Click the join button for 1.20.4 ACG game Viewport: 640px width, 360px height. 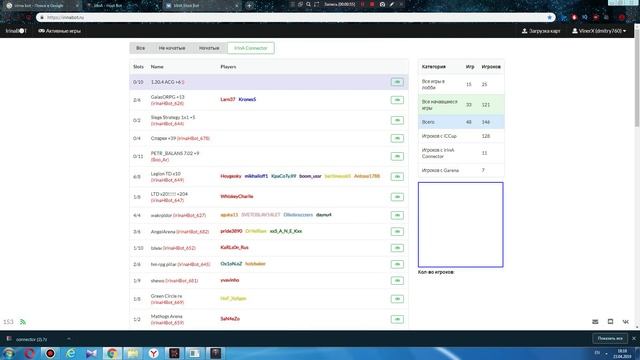click(397, 82)
